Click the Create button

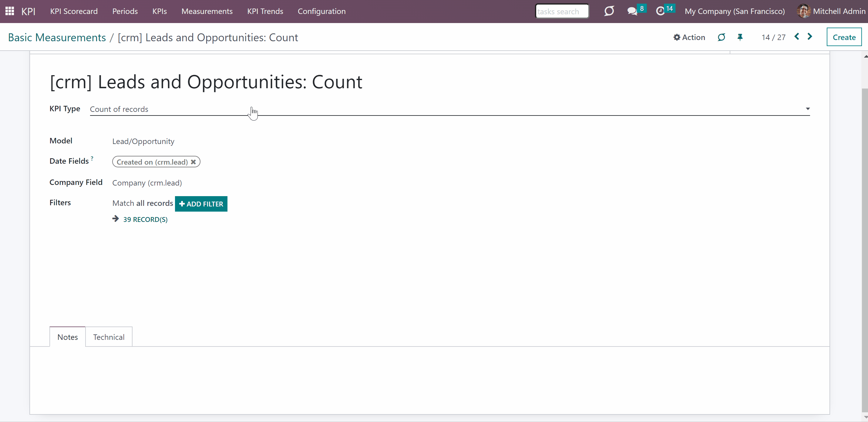[844, 37]
